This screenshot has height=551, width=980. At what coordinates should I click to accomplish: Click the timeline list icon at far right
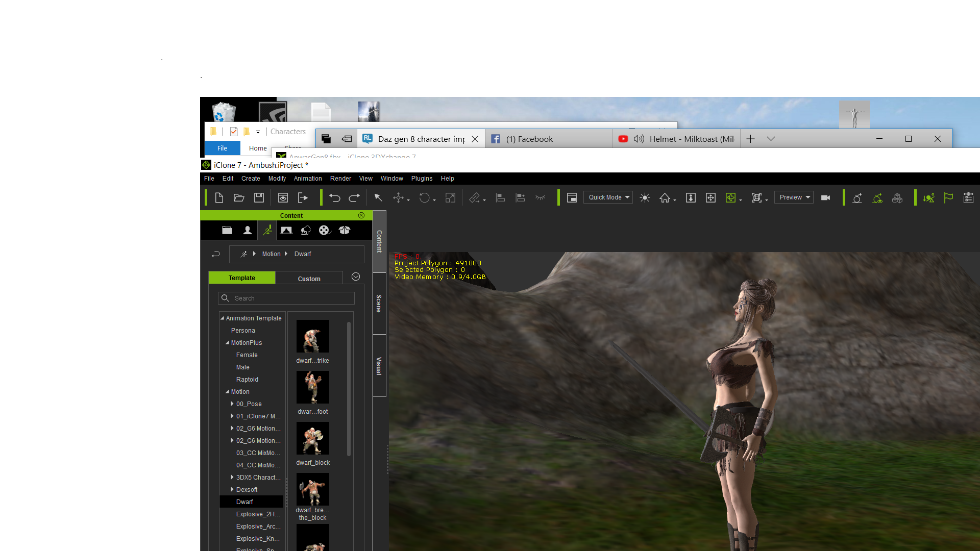click(x=968, y=198)
